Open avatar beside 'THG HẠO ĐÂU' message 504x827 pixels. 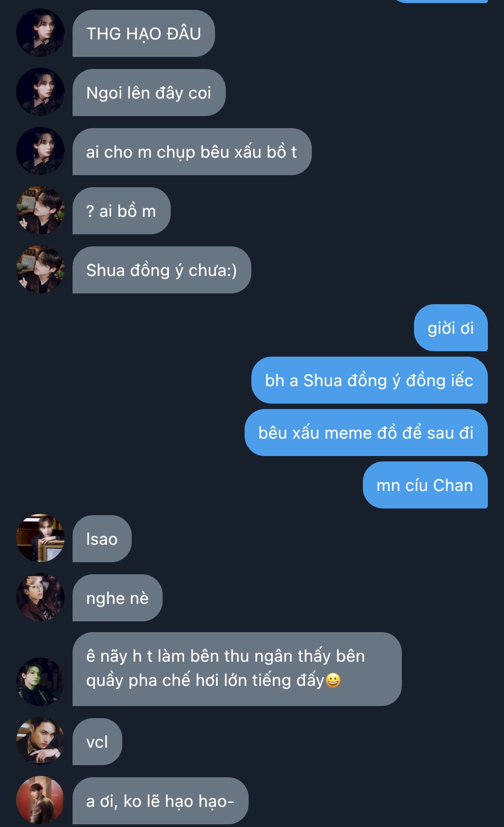click(x=40, y=33)
